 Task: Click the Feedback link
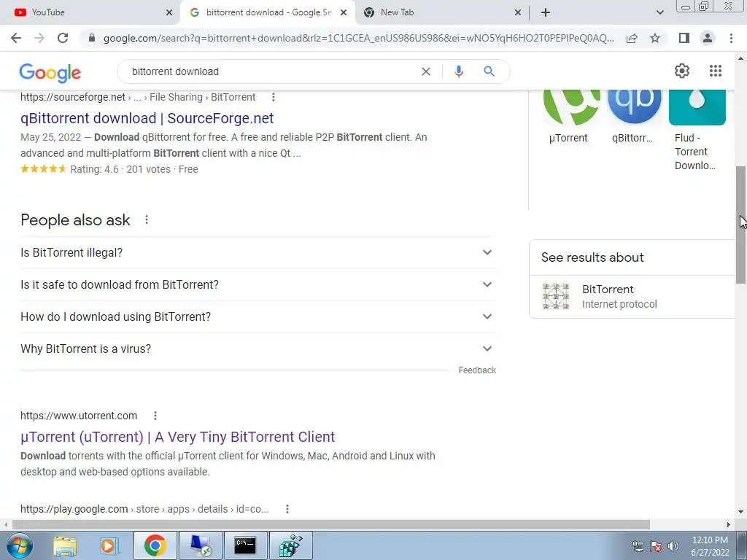(x=477, y=370)
